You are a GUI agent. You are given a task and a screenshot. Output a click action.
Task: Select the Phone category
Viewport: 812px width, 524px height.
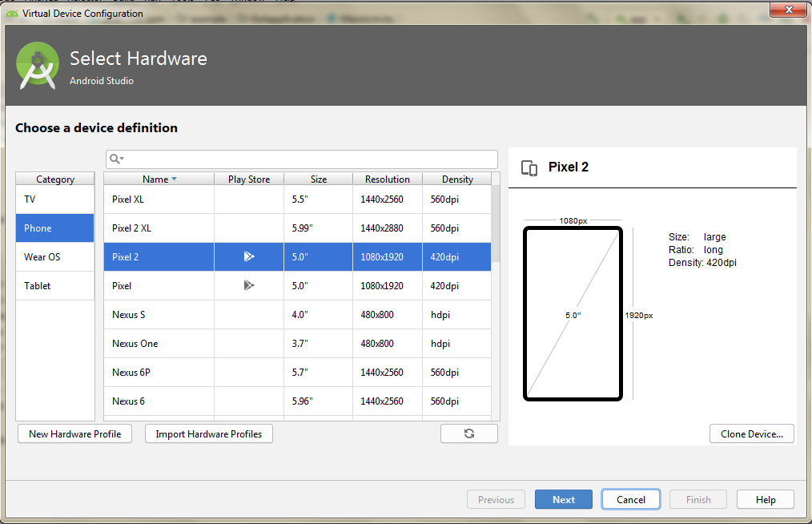(55, 228)
